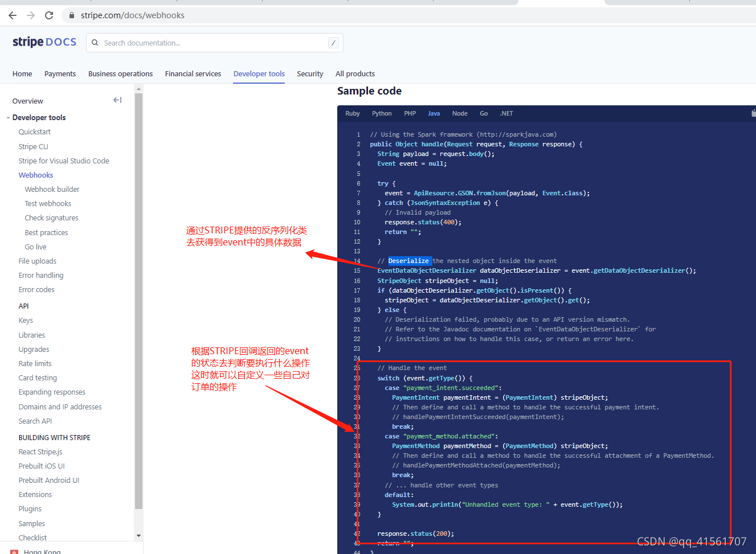Click the search magnifier icon

95,43
